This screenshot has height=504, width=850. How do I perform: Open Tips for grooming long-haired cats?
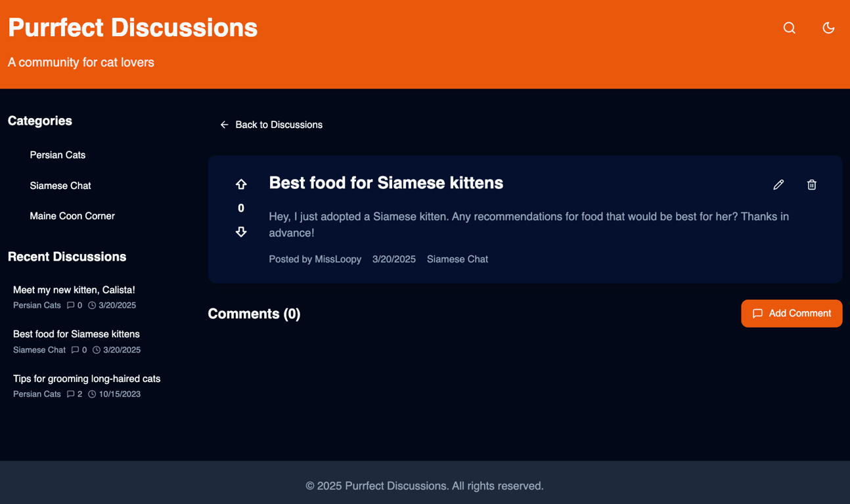point(86,379)
